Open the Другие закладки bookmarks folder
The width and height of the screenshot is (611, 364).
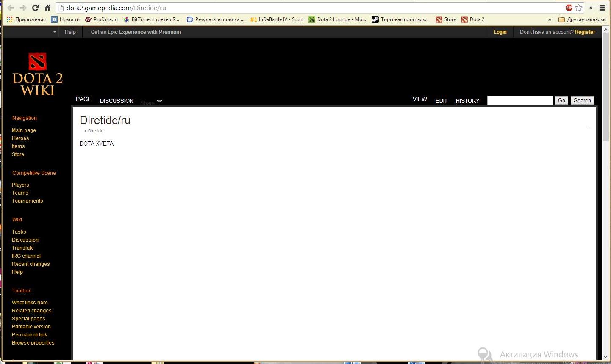(582, 19)
